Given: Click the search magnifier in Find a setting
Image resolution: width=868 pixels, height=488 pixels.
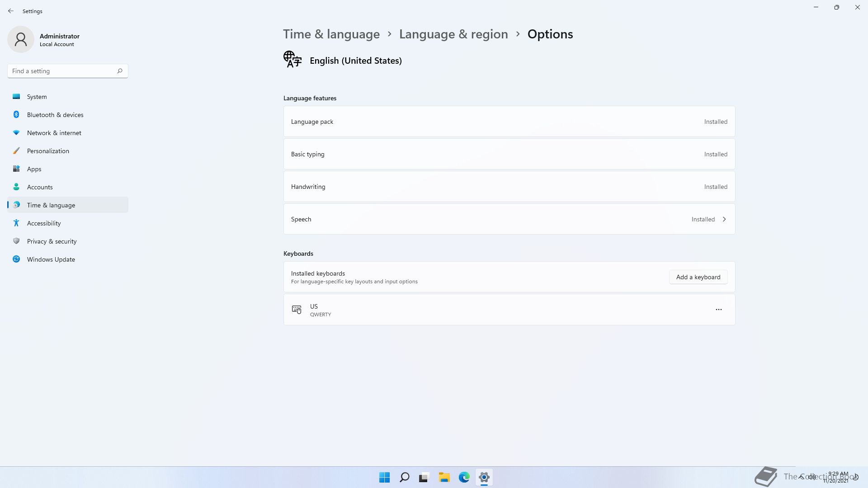Looking at the screenshot, I should pos(120,71).
